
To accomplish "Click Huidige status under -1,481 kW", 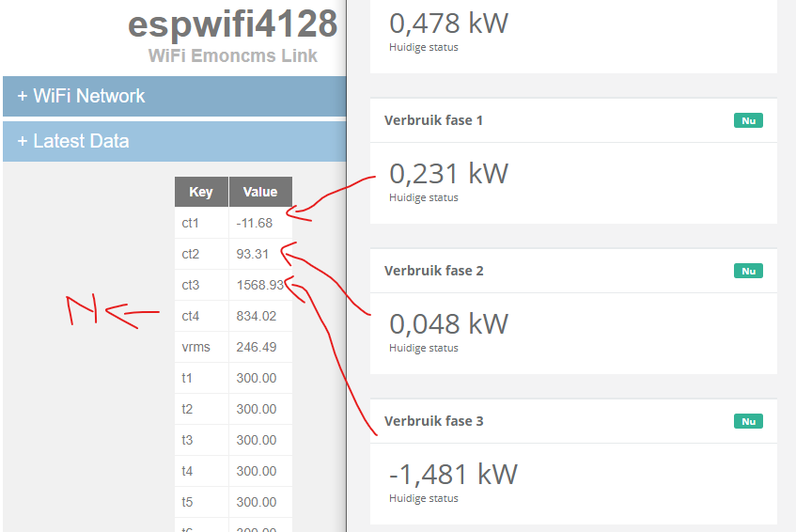I will coord(424,498).
